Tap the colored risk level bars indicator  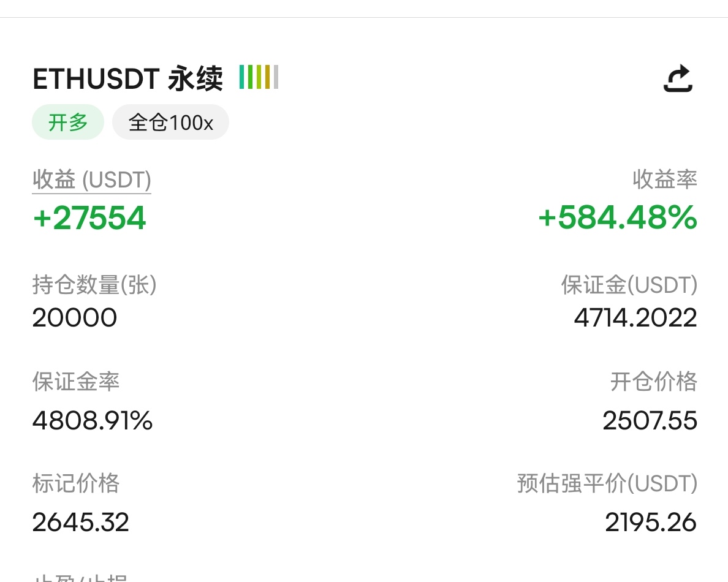259,77
